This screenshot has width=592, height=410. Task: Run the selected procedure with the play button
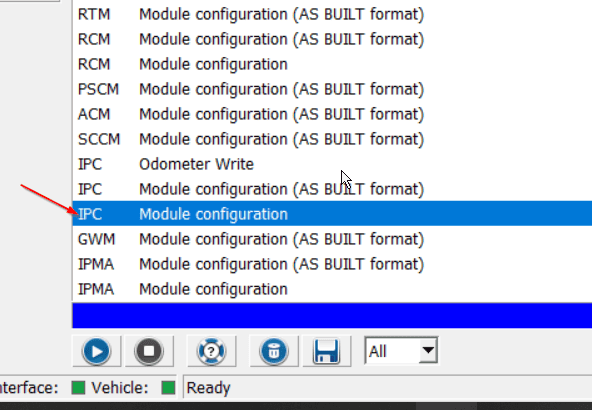96,351
